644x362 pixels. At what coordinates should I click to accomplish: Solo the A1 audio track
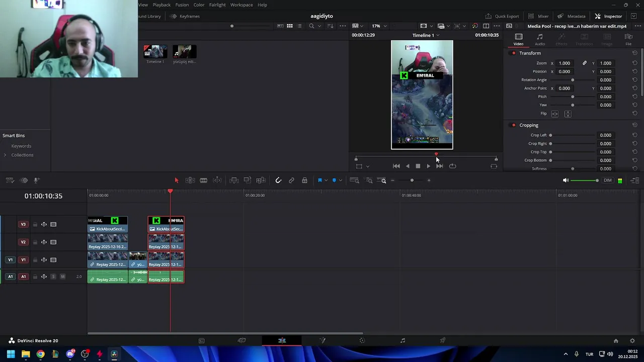click(53, 277)
